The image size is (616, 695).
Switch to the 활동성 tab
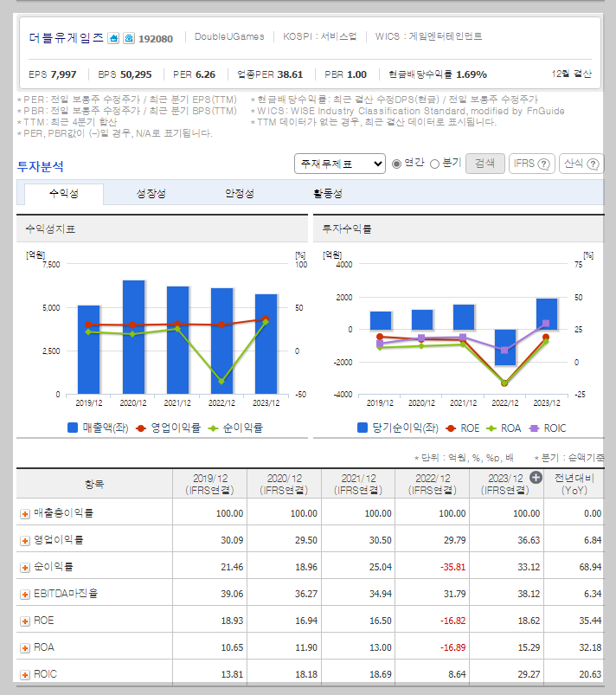pyautogui.click(x=328, y=194)
